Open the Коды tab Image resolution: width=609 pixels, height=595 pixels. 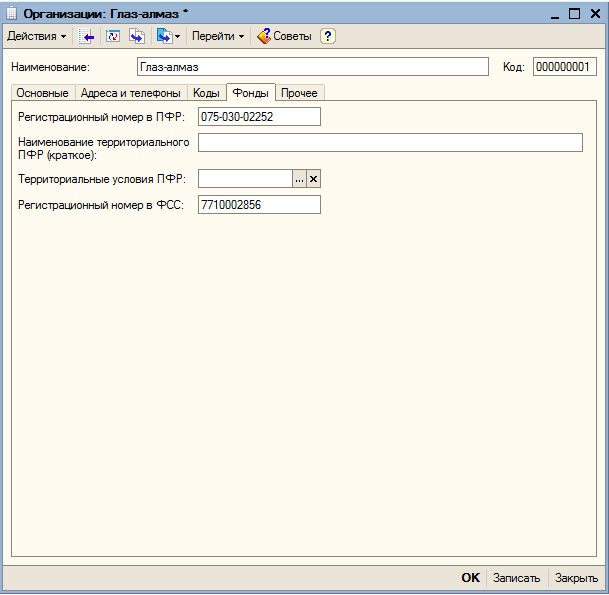[206, 93]
